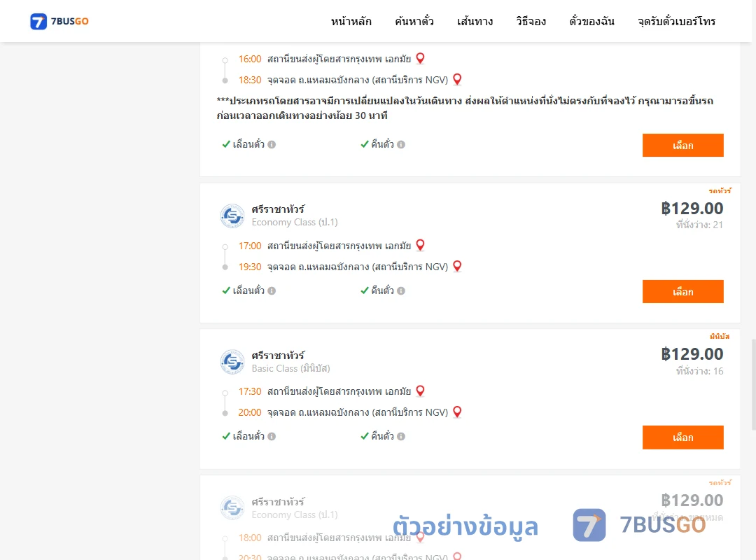This screenshot has height=560, width=756.
Task: Click ฿129.00 price on 17:00 trip
Action: pos(692,209)
